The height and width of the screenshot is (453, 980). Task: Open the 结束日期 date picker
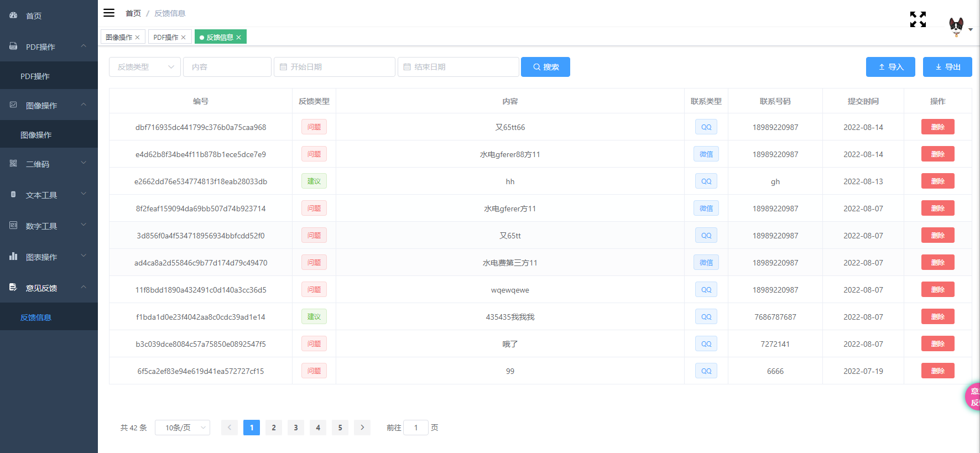point(458,67)
